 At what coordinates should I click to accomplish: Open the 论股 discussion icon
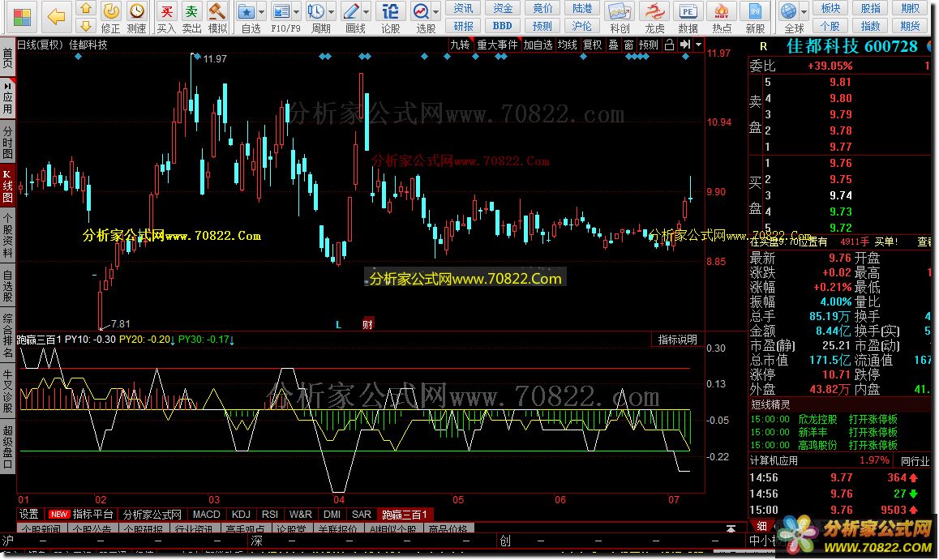point(390,11)
